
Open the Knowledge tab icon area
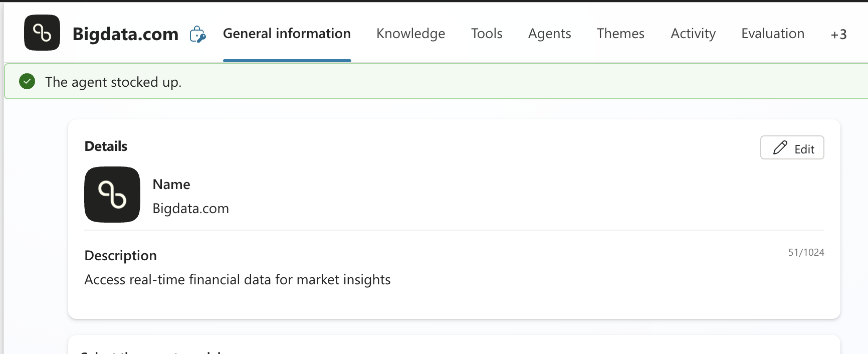point(410,33)
